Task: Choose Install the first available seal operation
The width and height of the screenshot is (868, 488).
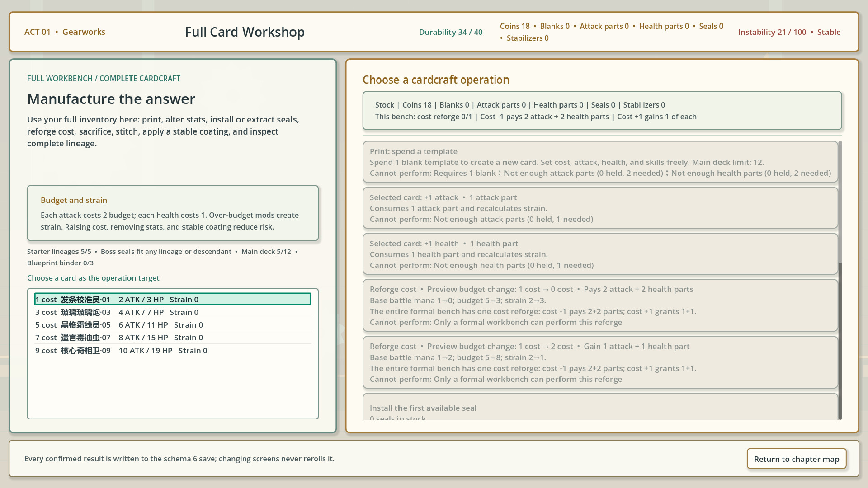Action: tap(600, 407)
